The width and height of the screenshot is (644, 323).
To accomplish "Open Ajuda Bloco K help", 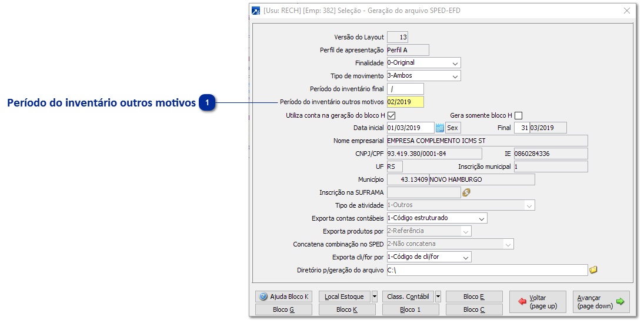I will [283, 297].
